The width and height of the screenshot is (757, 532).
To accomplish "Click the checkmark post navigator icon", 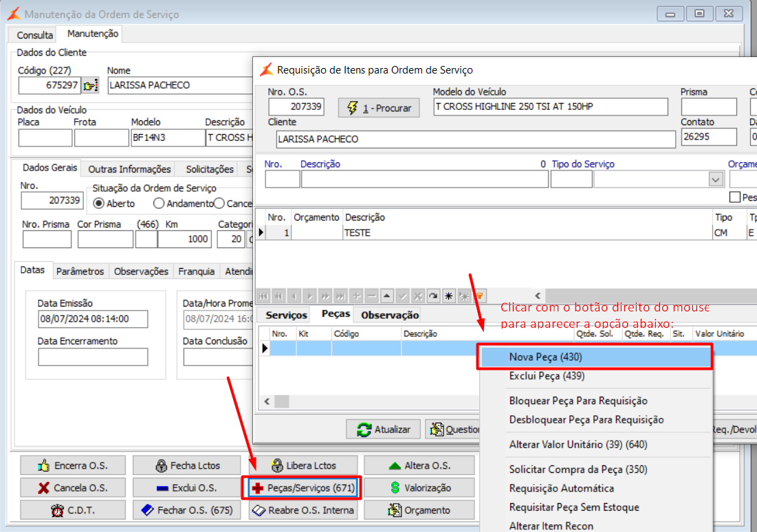I will coord(403,296).
